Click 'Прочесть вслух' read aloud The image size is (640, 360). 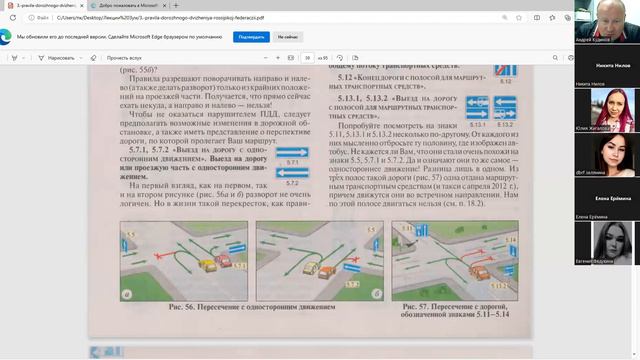[x=124, y=58]
